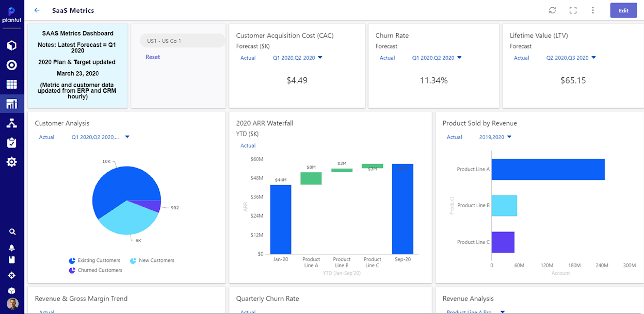Select the grid/spreadsheets icon in sidebar
The image size is (644, 314).
(x=12, y=84)
